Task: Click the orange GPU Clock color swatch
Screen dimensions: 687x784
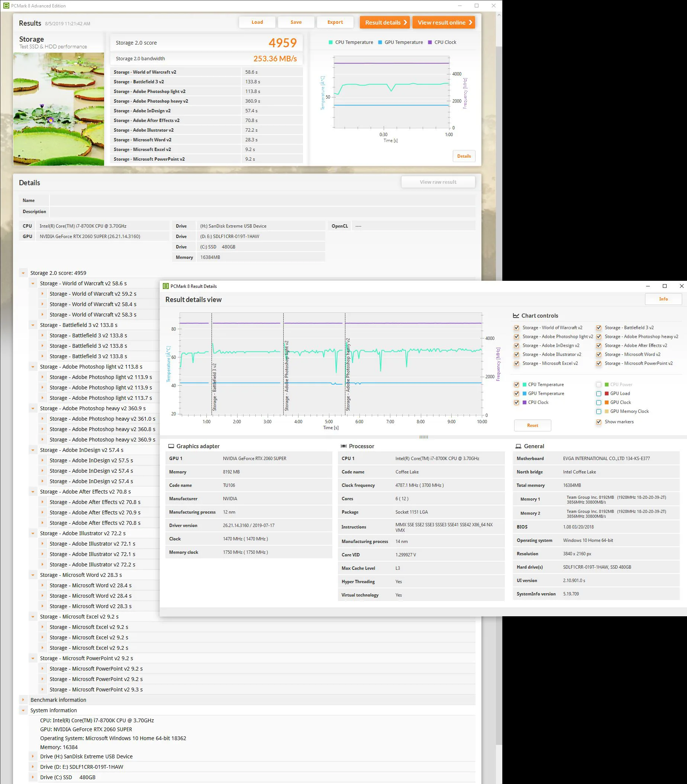Action: [606, 402]
